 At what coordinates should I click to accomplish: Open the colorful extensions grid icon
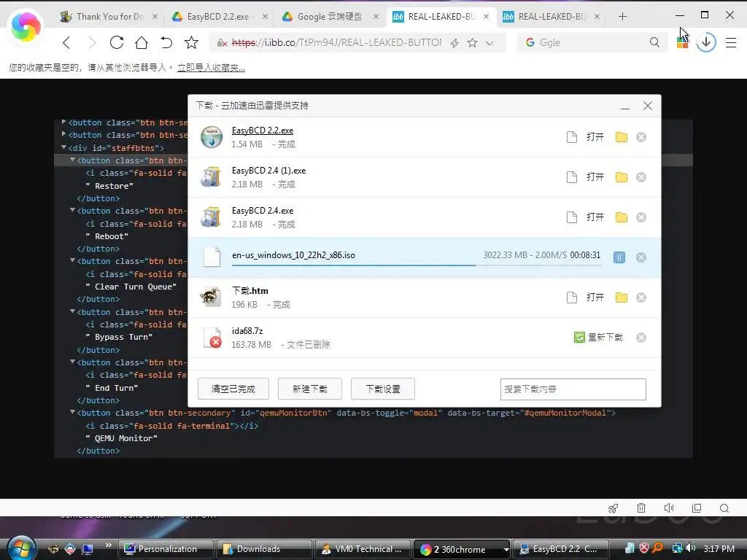tap(682, 42)
